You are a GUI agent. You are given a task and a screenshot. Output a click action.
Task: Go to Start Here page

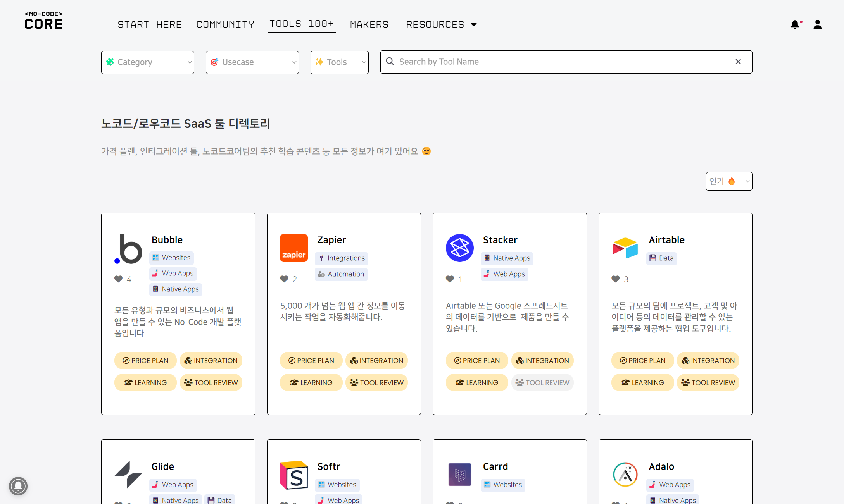coord(150,24)
